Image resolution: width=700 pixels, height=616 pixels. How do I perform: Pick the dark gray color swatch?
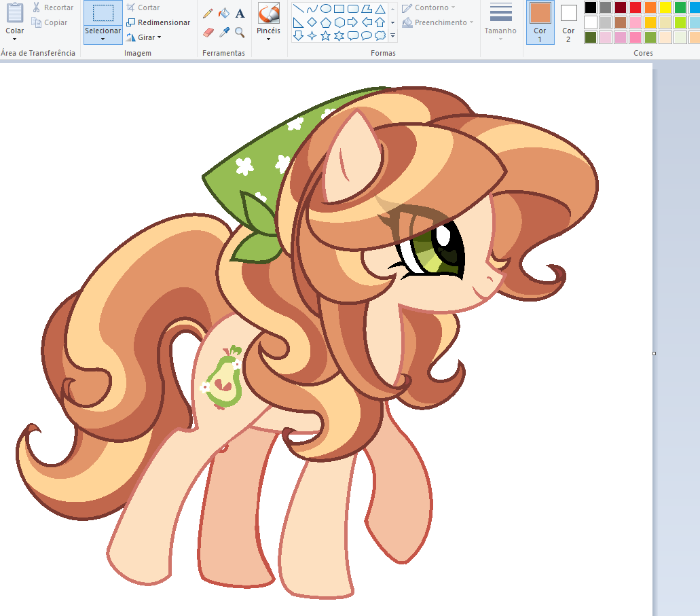[606, 7]
